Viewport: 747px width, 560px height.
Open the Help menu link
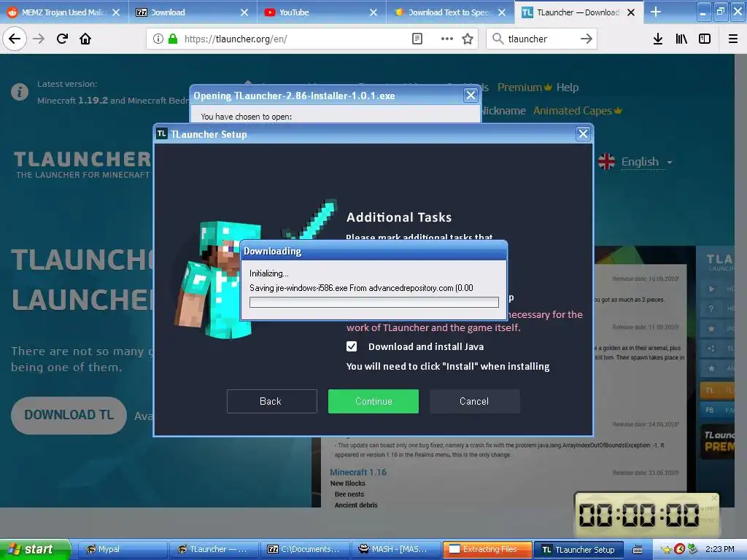(568, 87)
